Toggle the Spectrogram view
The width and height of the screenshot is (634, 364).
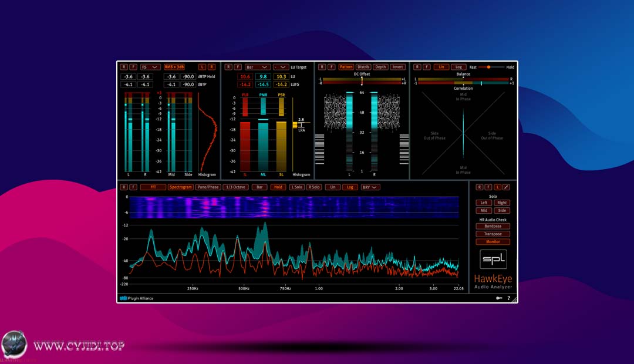[180, 187]
